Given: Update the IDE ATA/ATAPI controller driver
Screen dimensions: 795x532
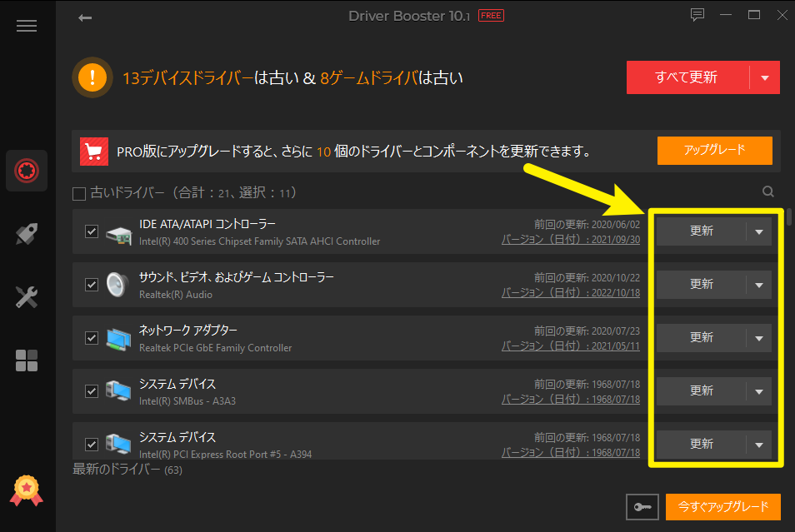Looking at the screenshot, I should [701, 231].
